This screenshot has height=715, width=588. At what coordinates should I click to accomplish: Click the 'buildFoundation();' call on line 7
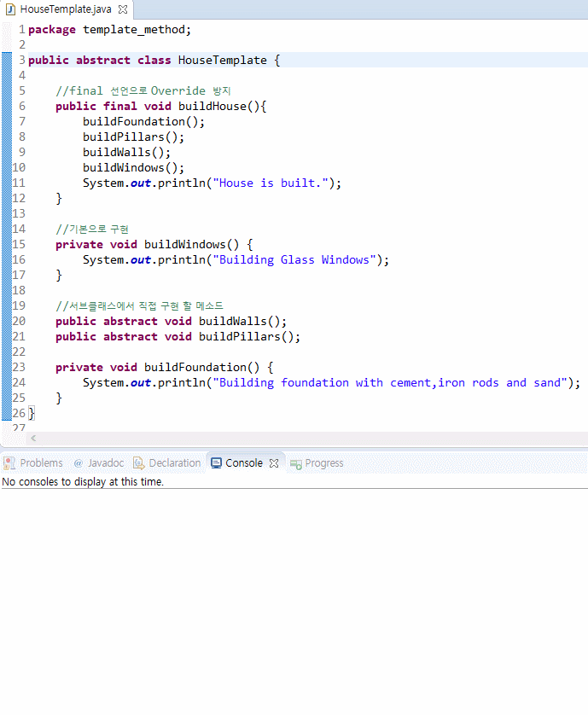pyautogui.click(x=143, y=122)
